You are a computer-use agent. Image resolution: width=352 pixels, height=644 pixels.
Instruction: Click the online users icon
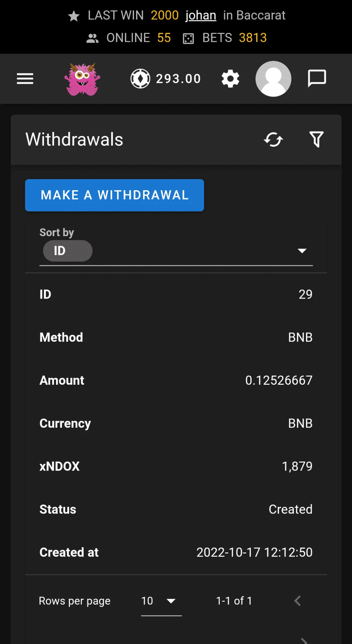pyautogui.click(x=92, y=39)
